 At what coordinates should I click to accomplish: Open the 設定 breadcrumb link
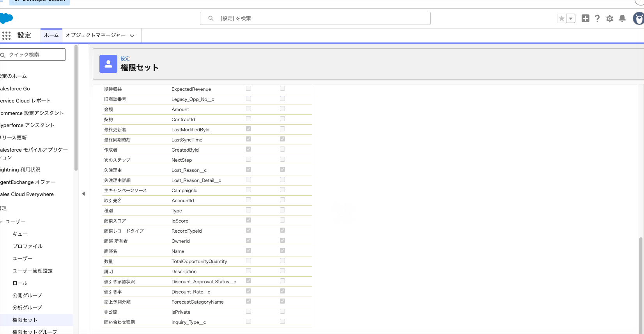click(125, 58)
